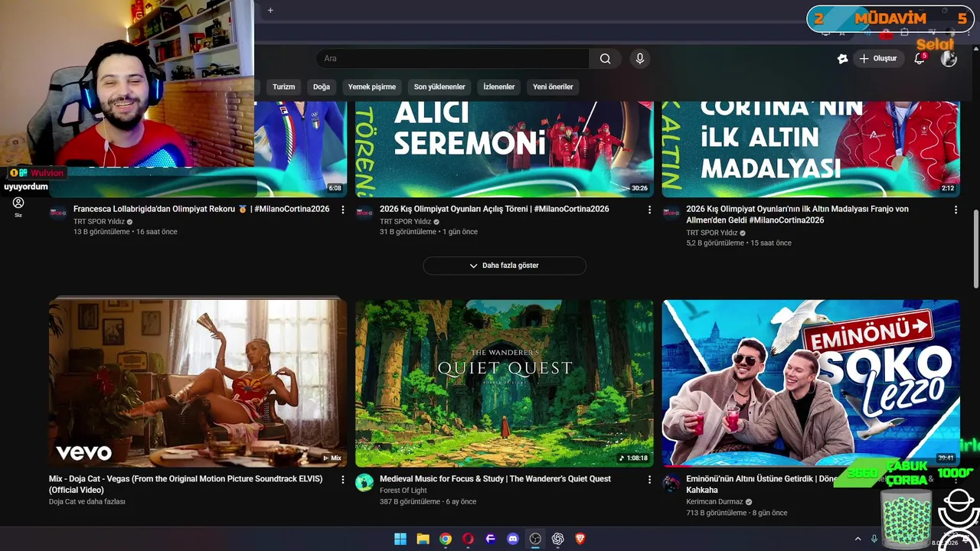Show hidden system tray icons chevron

click(857, 539)
